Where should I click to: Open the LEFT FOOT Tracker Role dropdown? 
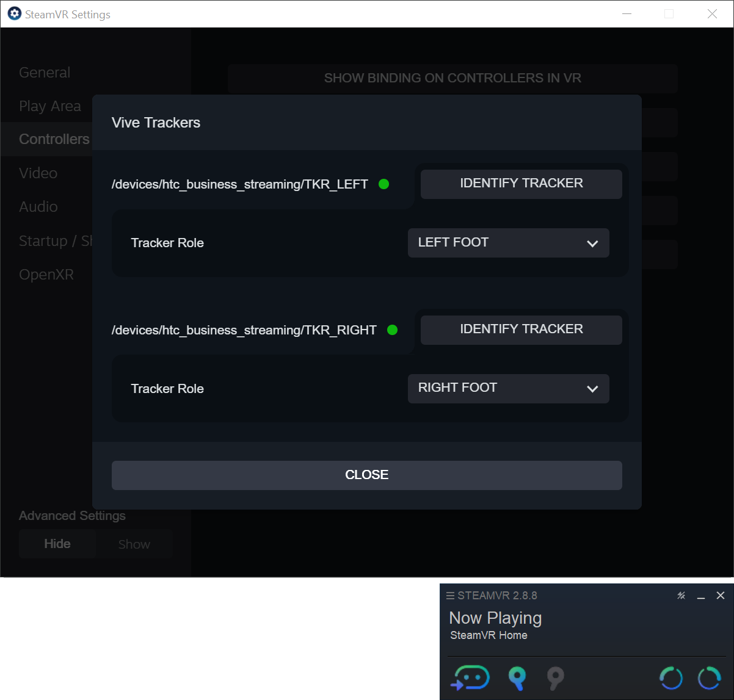508,242
